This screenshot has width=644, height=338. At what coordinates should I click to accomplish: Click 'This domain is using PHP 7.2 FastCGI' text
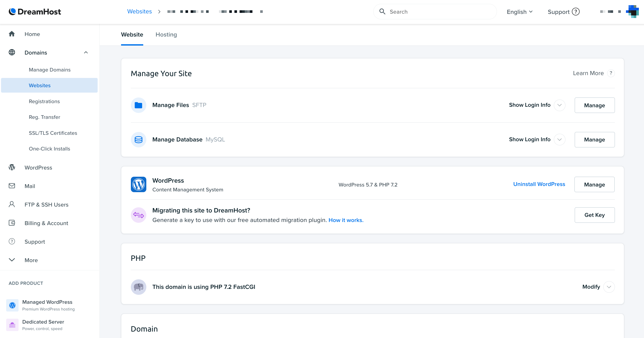(x=204, y=287)
